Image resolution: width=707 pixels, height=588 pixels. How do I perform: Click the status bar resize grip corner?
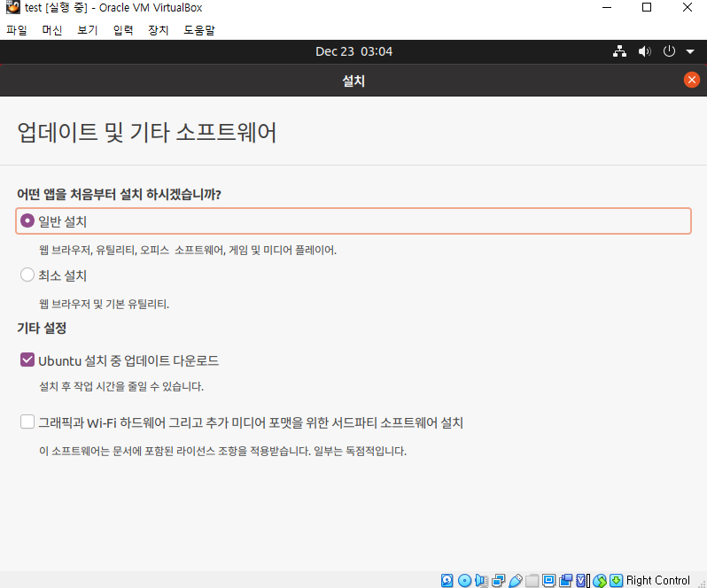coord(701,583)
